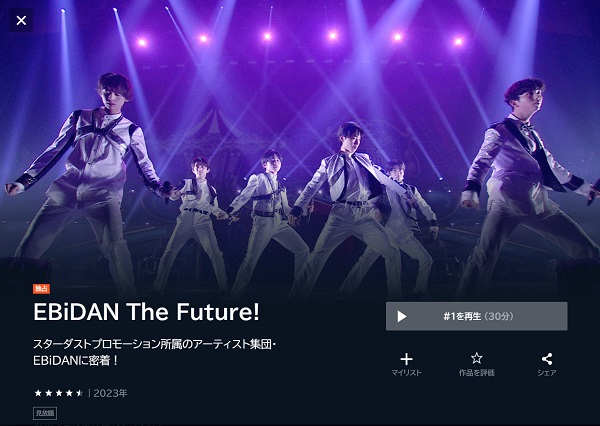Image resolution: width=600 pixels, height=426 pixels.
Task: Click the share icon above シェア
Action: (547, 359)
